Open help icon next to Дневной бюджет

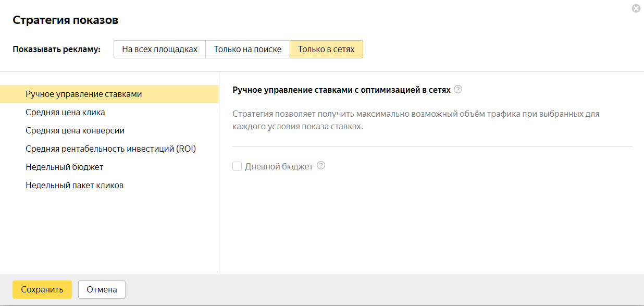(321, 166)
